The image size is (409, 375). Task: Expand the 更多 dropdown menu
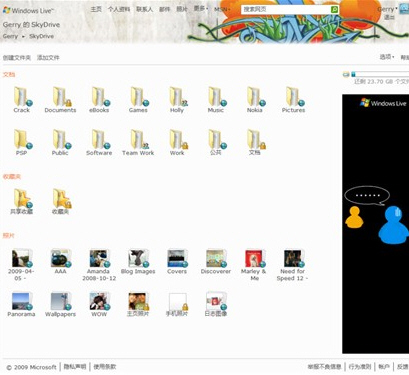[x=201, y=8]
